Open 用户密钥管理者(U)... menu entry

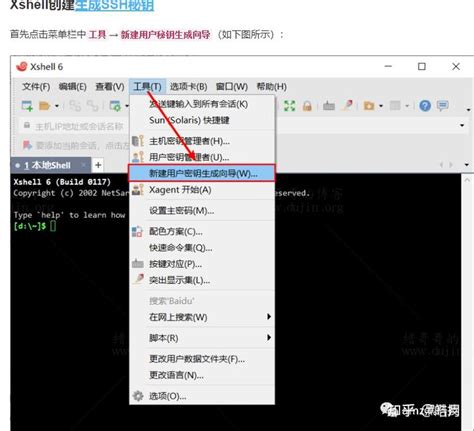(202, 157)
